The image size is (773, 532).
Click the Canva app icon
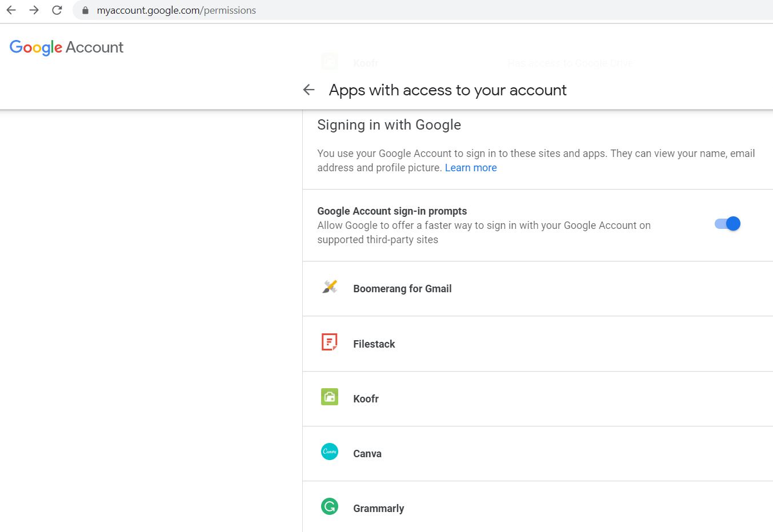click(x=330, y=452)
